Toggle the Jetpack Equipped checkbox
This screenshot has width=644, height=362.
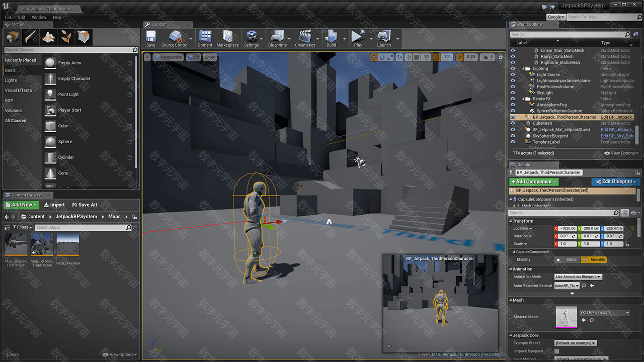[x=557, y=351]
